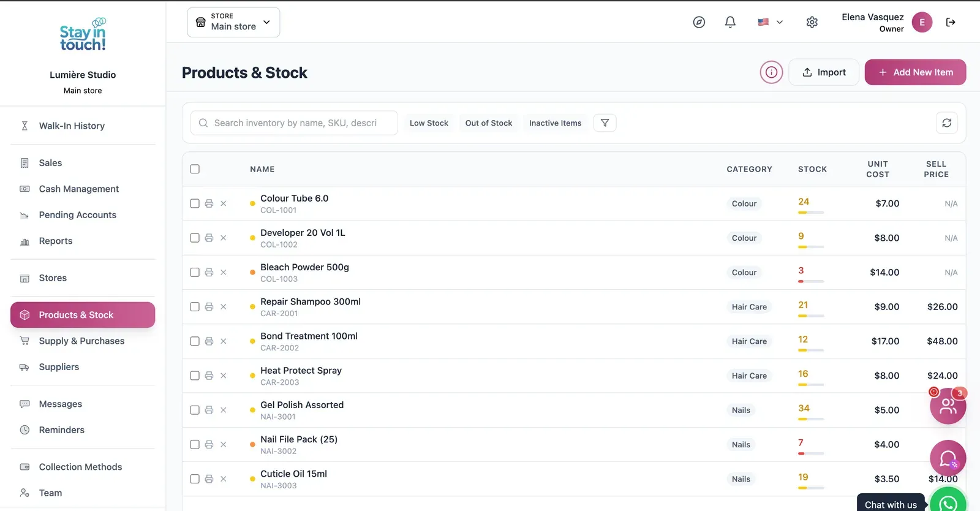
Task: Click Elena Vasquez profile avatar
Action: coord(922,22)
